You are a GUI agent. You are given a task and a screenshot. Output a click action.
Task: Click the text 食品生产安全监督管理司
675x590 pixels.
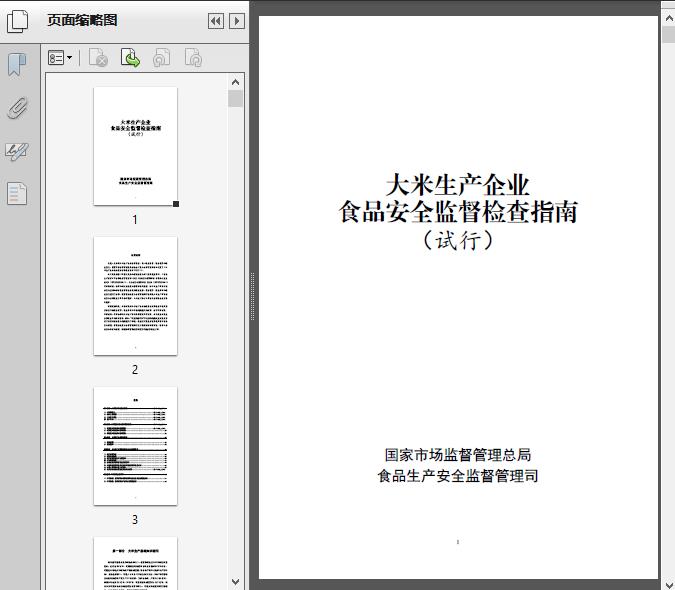458,476
